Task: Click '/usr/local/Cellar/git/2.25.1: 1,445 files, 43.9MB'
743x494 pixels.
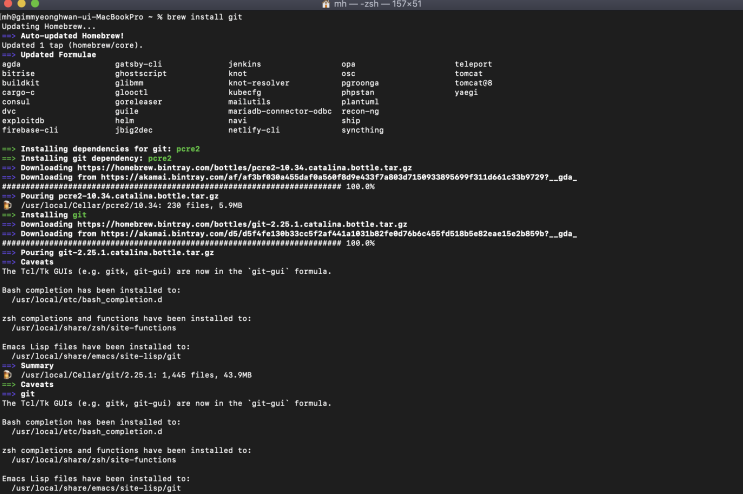Action: (x=136, y=375)
